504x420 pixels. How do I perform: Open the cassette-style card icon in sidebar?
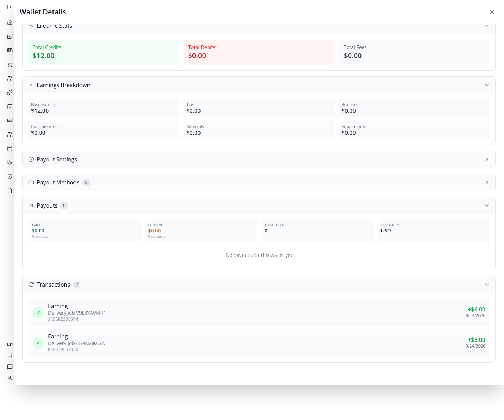[10, 50]
